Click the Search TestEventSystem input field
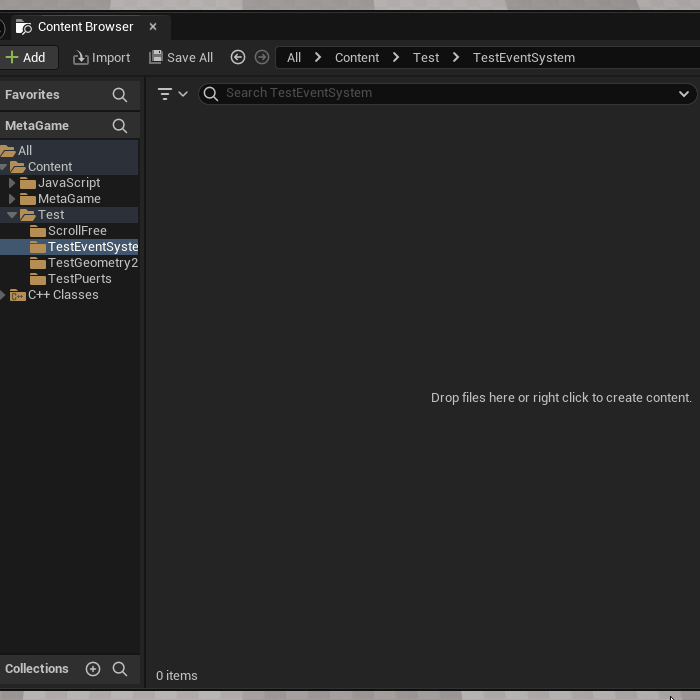Viewport: 700px width, 700px height. click(440, 93)
